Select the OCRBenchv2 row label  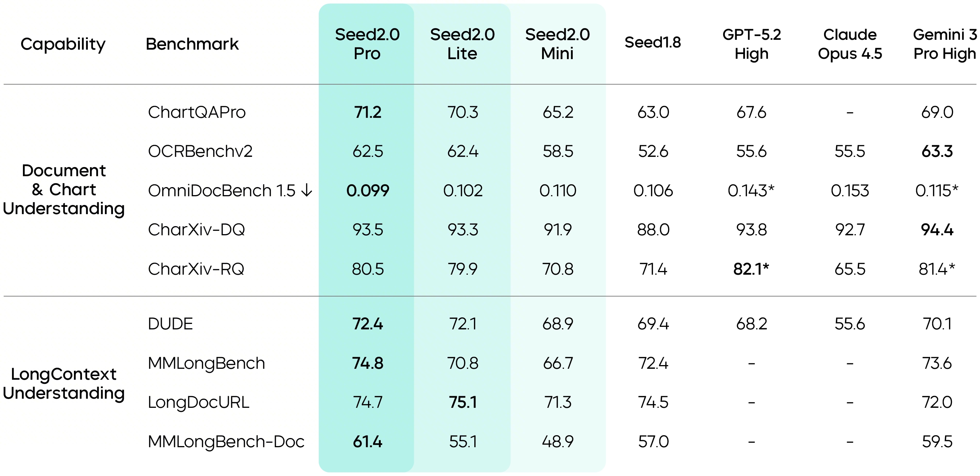pyautogui.click(x=200, y=152)
